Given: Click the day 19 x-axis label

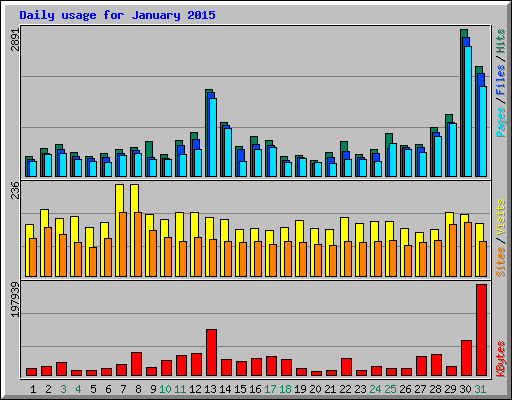Looking at the screenshot, I should coord(300,389).
